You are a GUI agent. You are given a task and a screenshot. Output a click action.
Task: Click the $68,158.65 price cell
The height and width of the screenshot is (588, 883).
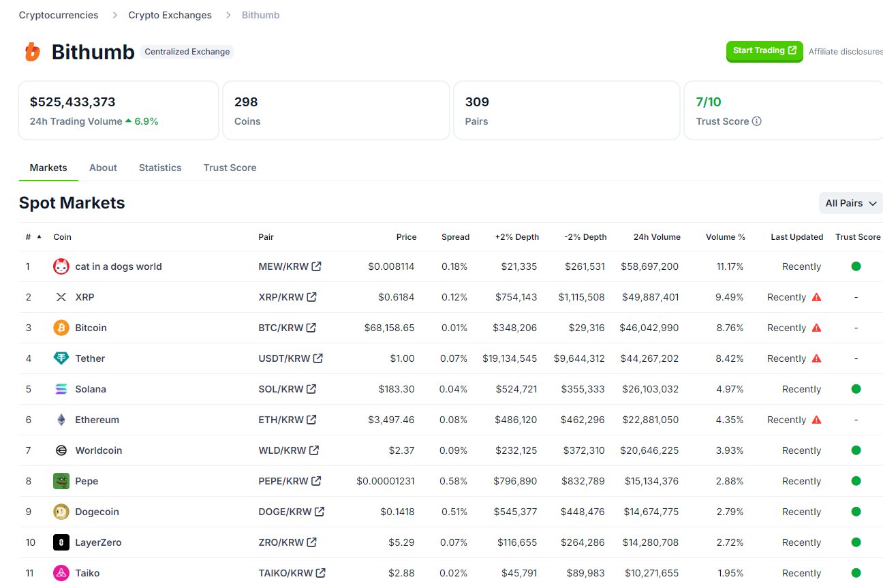(389, 328)
